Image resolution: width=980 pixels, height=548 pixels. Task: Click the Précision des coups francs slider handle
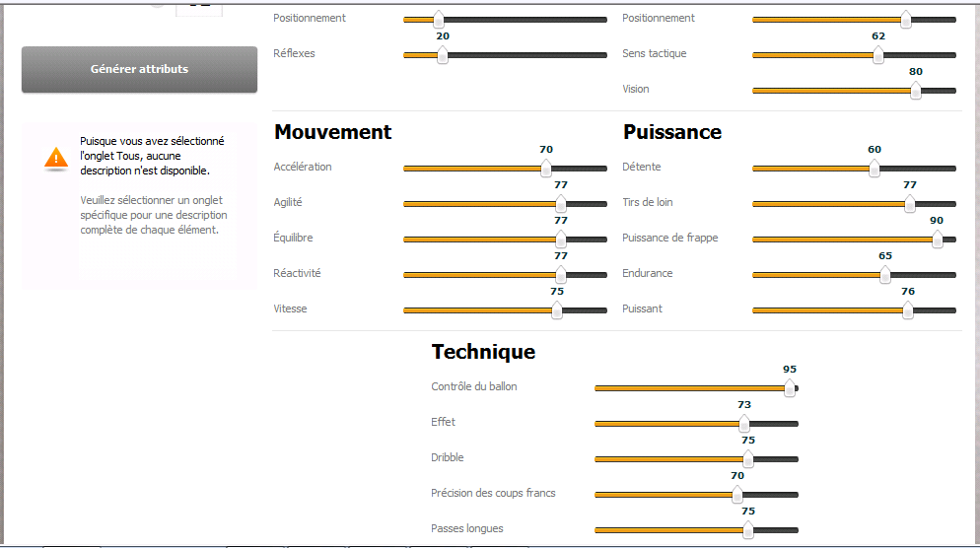click(737, 495)
